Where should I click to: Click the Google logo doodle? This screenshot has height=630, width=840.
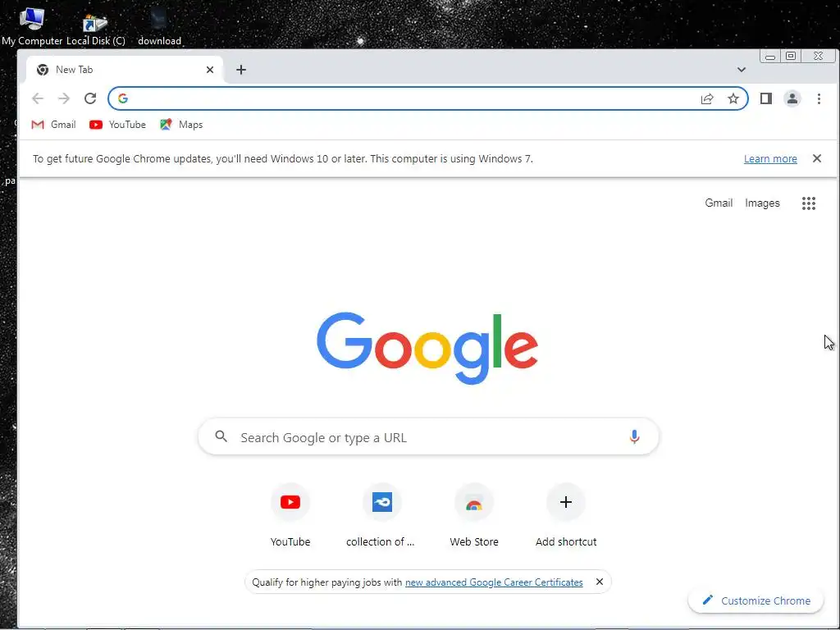click(x=427, y=348)
